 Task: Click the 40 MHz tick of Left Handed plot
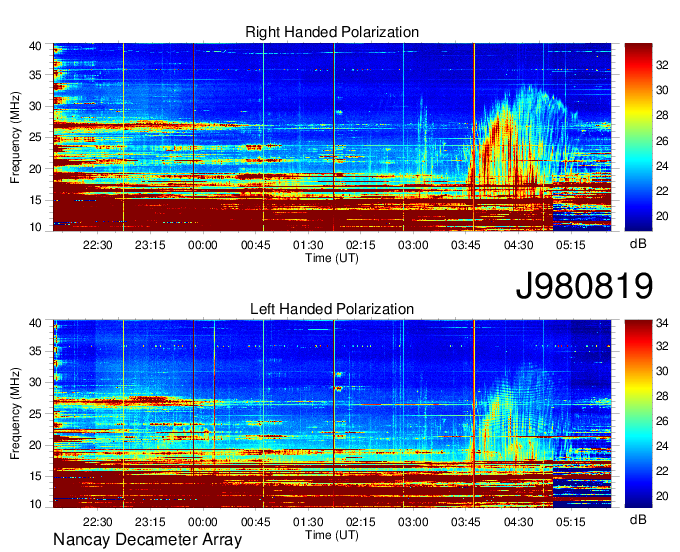[35, 323]
